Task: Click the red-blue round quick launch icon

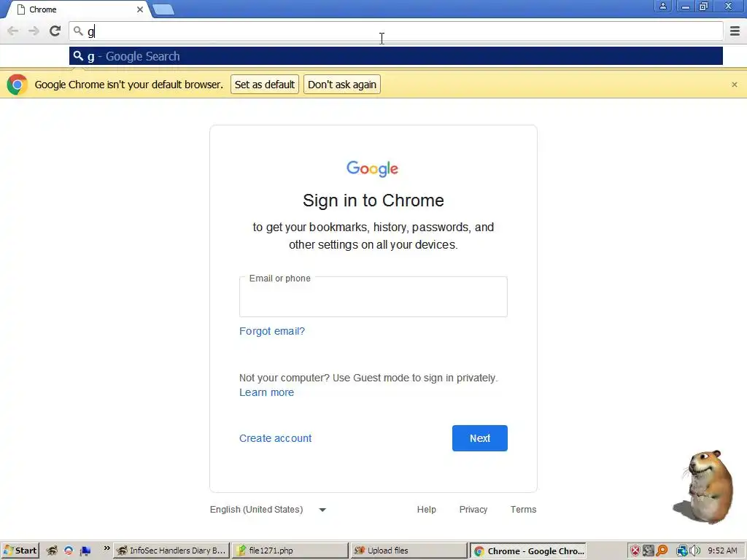Action: [69, 551]
